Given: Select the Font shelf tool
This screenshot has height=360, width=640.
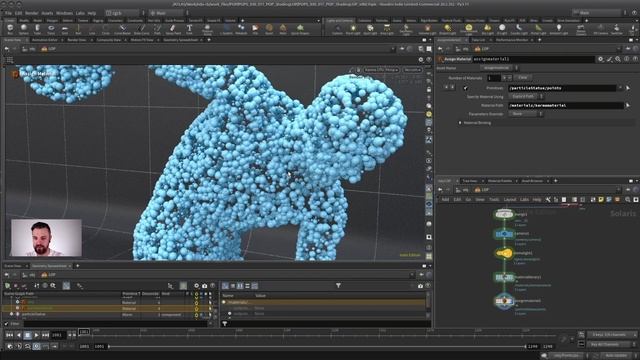Looking at the screenshot, I should pyautogui.click(x=189, y=29).
